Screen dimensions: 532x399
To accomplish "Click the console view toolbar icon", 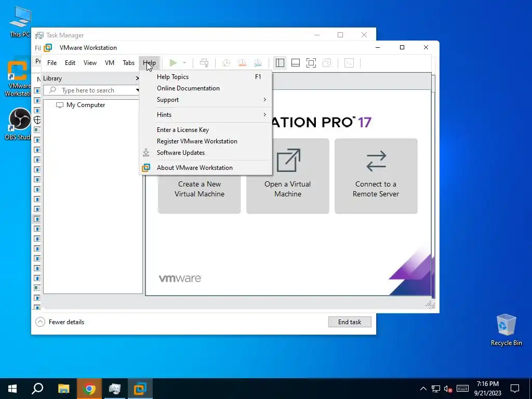I will [349, 63].
